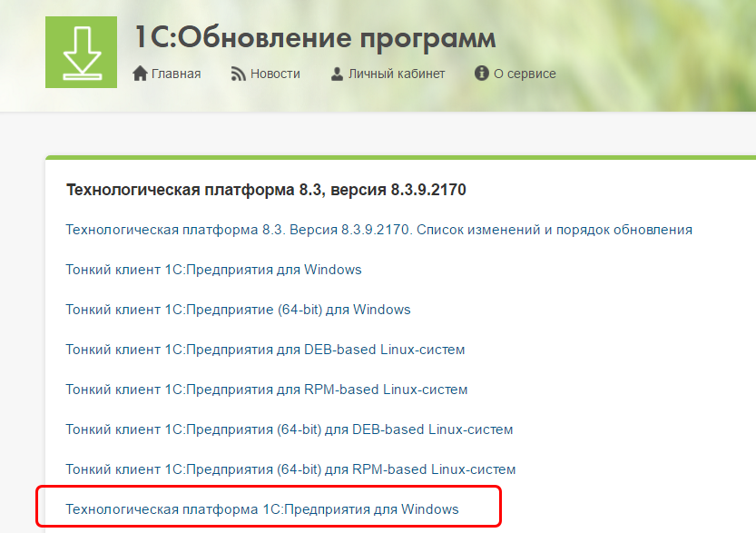Open thin client (64-bit) для Windows link
The image size is (756, 533).
tap(238, 310)
